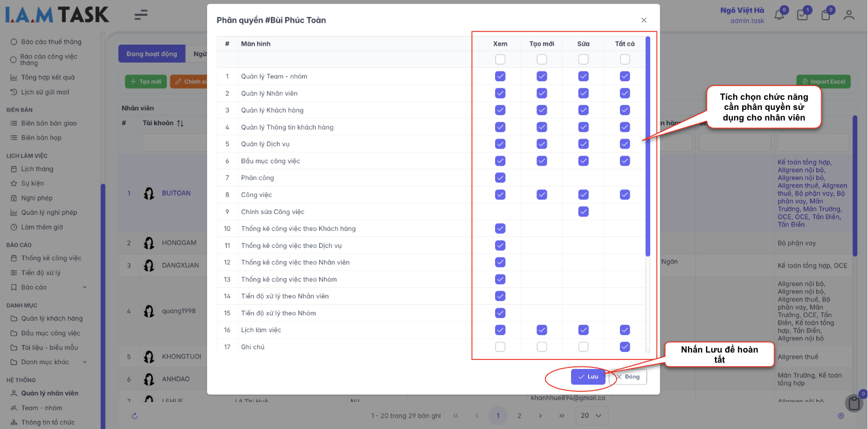The width and height of the screenshot is (868, 429).
Task: Check the Xem box for Ghi chú
Action: (500, 347)
